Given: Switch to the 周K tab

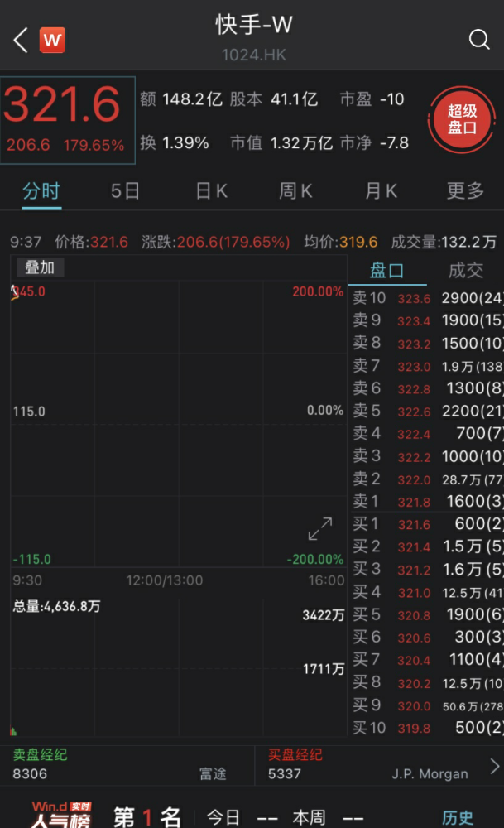Looking at the screenshot, I should point(295,191).
